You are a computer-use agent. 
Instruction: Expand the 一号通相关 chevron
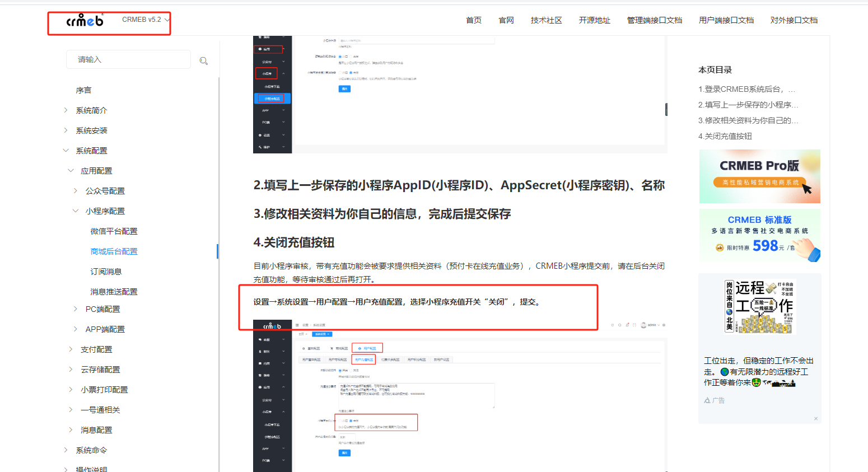71,410
